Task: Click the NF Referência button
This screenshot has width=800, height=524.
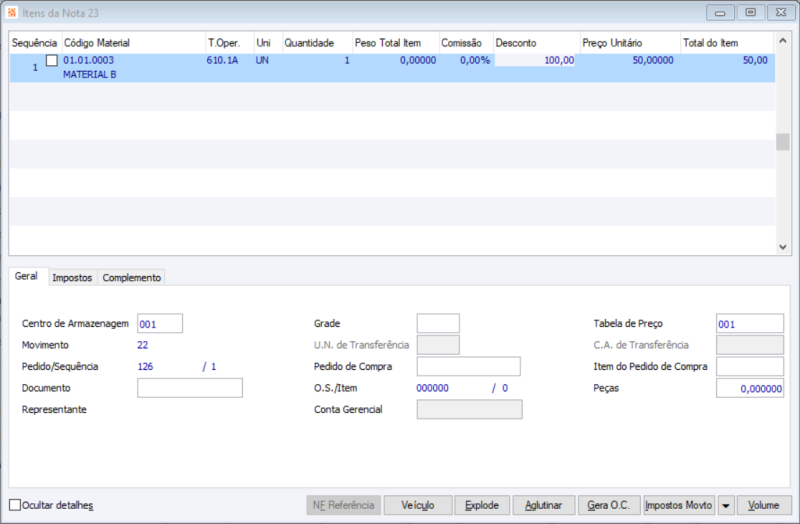Action: coord(343,505)
